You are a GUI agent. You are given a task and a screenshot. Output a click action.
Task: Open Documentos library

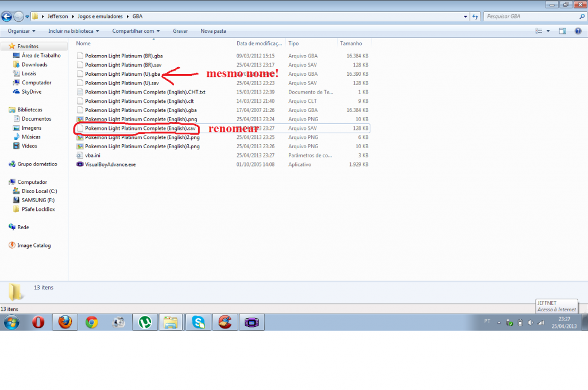pyautogui.click(x=32, y=119)
